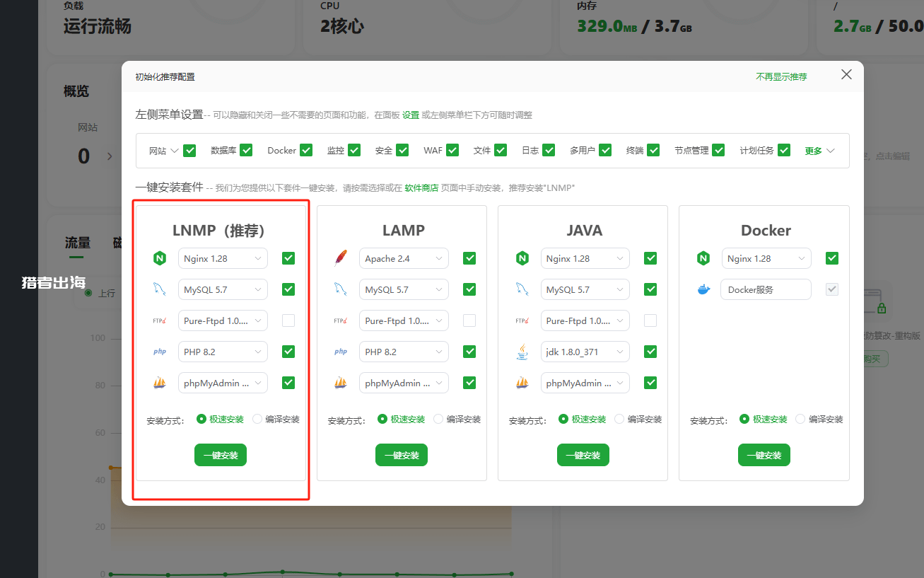Click the Nginx icon in Docker card
The width and height of the screenshot is (924, 578).
coord(703,258)
